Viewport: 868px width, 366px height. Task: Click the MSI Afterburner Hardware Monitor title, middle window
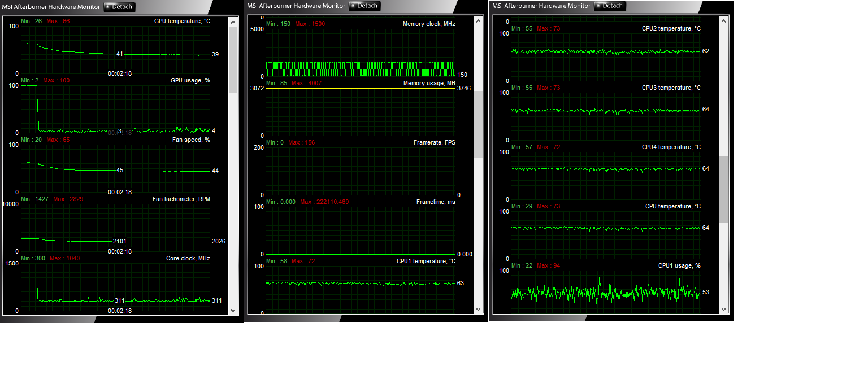click(296, 6)
